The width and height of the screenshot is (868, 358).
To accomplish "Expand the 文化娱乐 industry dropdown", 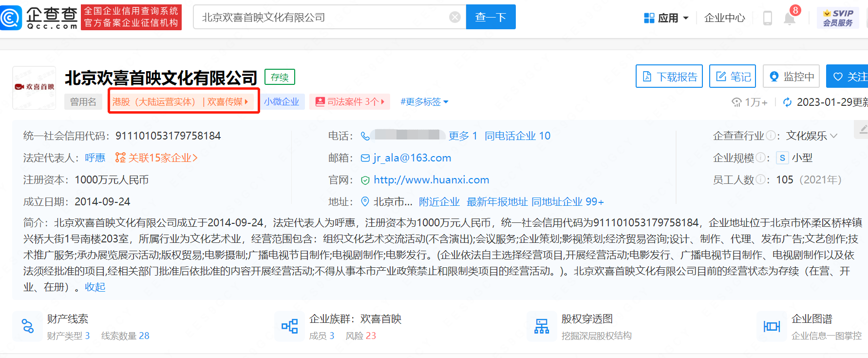I will [x=811, y=136].
